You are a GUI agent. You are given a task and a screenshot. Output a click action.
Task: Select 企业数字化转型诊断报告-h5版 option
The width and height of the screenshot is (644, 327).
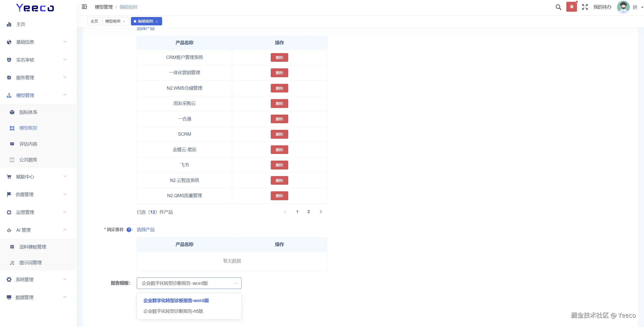tap(173, 311)
